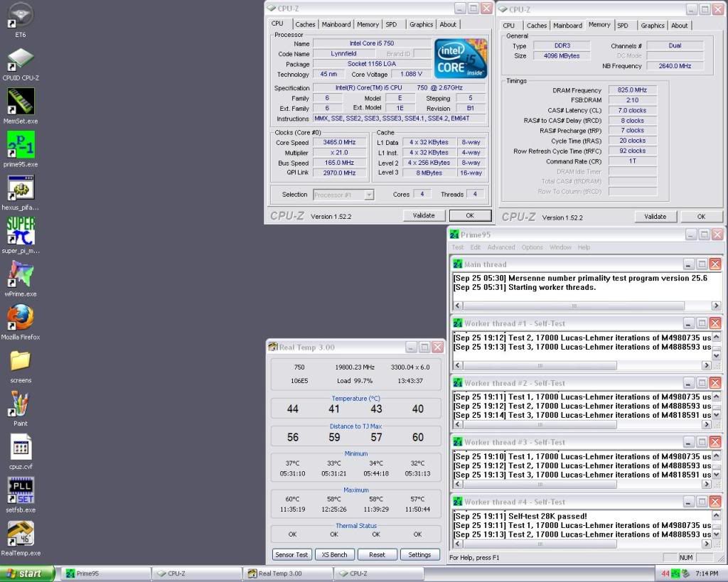Click OK in left CPU-Z window
The height and width of the screenshot is (582, 728).
[x=470, y=215]
